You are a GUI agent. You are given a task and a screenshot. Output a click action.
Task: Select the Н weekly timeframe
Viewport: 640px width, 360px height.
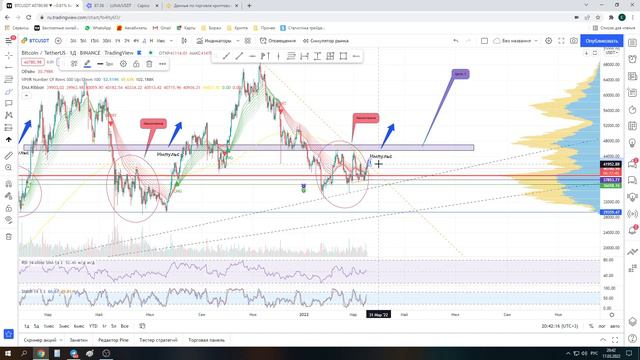click(151, 41)
